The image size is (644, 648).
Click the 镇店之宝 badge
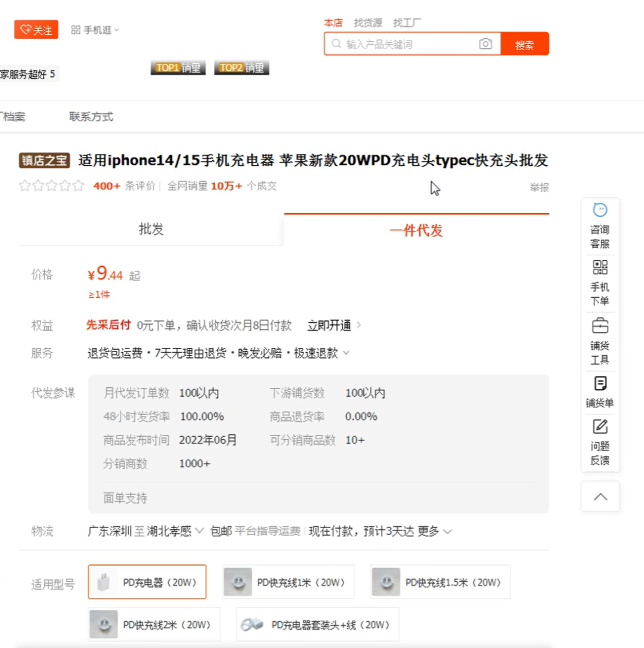coord(44,161)
